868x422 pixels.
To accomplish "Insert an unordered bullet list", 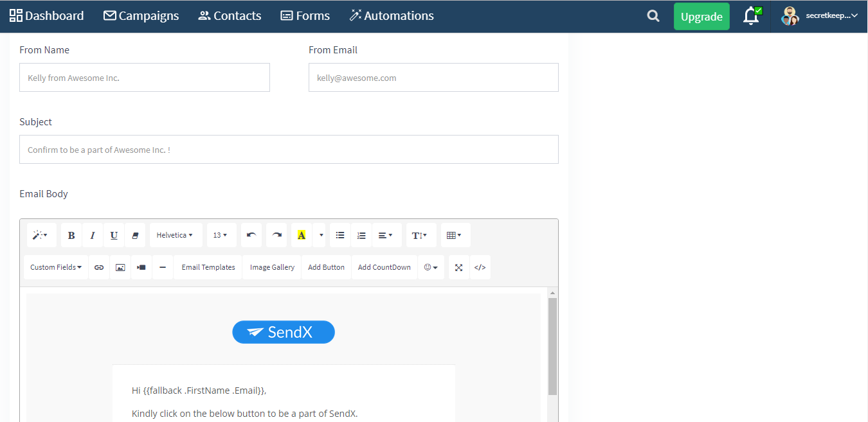I will coord(340,235).
